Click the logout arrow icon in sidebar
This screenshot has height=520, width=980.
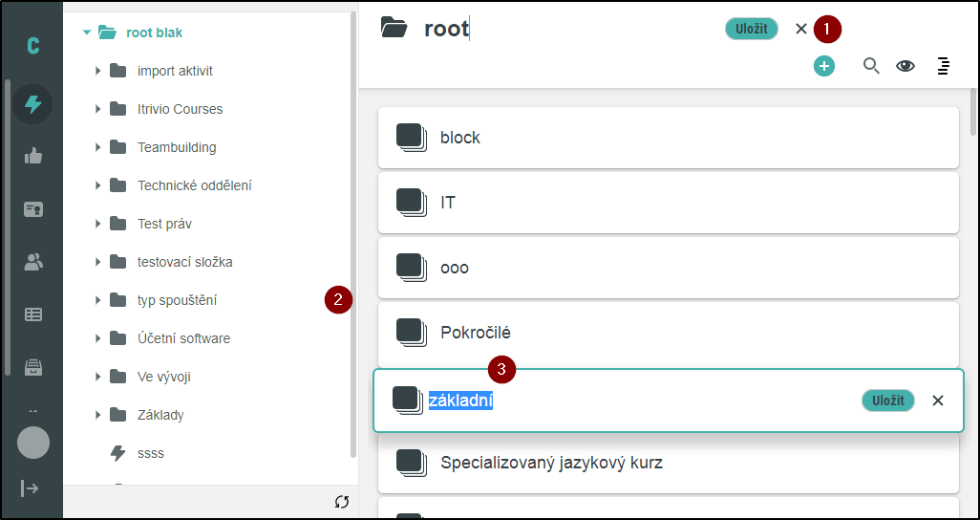pos(31,488)
